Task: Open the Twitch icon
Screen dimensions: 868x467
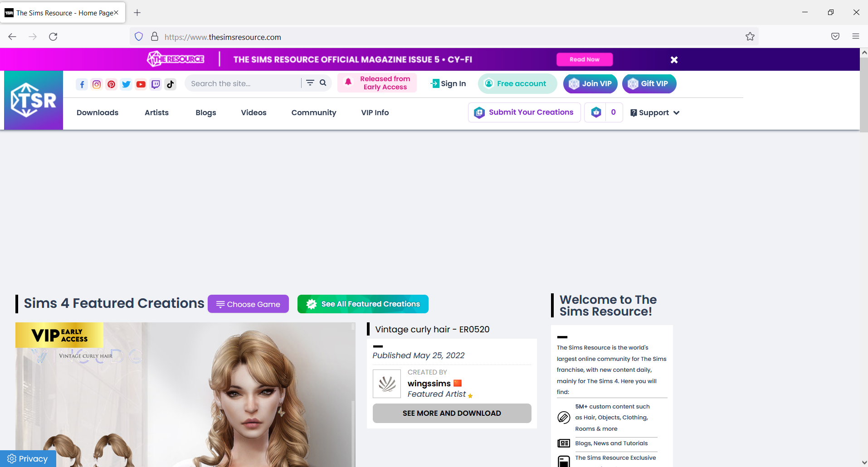Action: [x=156, y=84]
